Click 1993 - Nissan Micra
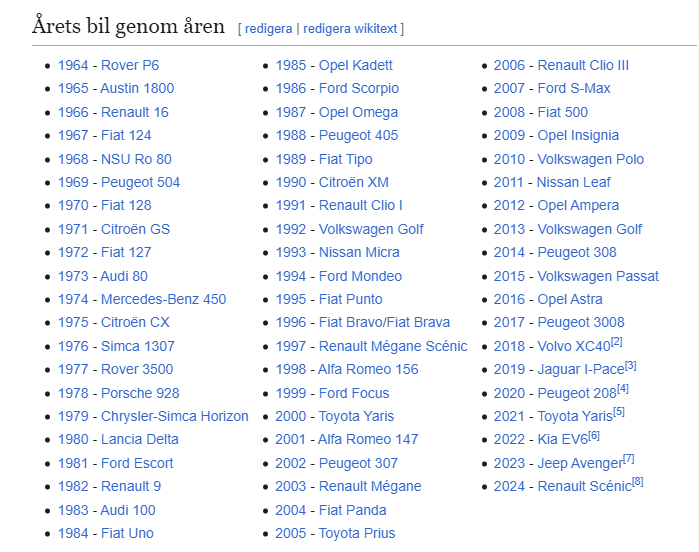 point(337,252)
